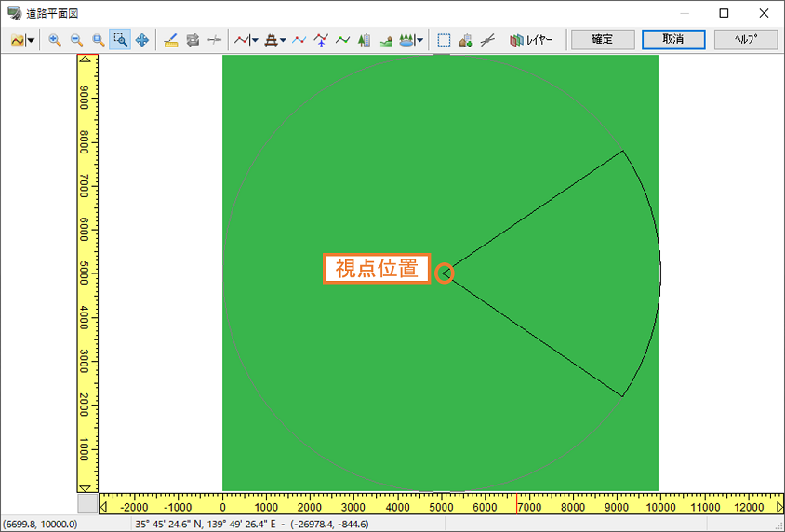Click the gray intersecting lines icon
The width and height of the screenshot is (785, 532).
coord(487,40)
